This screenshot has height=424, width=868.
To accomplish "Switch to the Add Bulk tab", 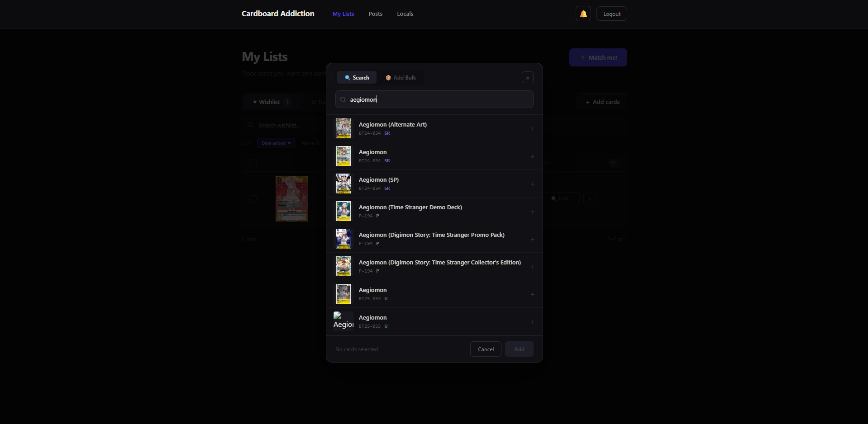I will click(401, 78).
